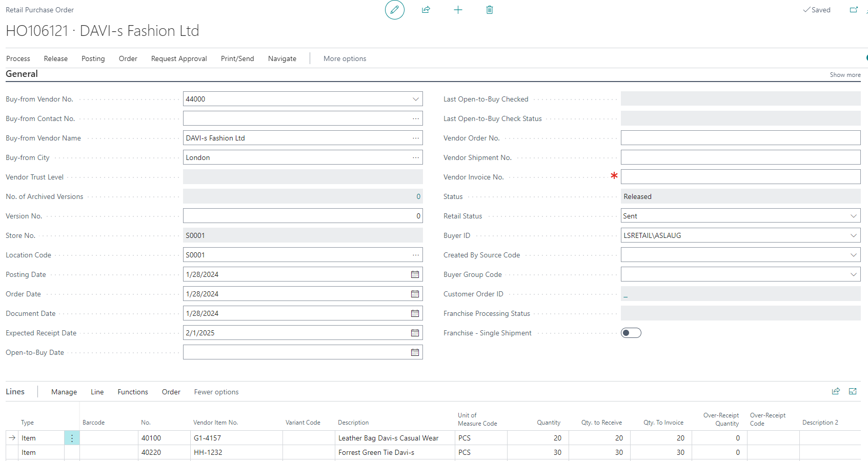Click Show more in General section
Image resolution: width=868 pixels, height=461 pixels.
pos(845,75)
